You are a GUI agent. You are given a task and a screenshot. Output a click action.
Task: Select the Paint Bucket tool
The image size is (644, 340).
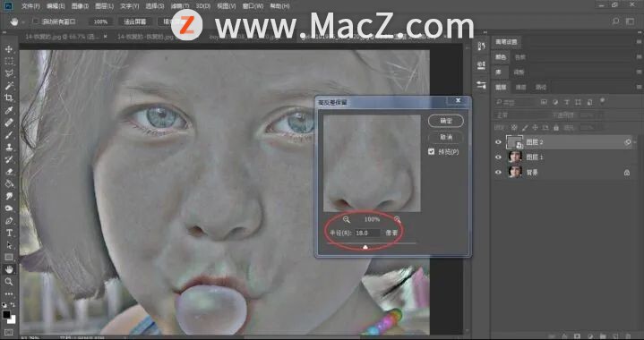(x=9, y=183)
